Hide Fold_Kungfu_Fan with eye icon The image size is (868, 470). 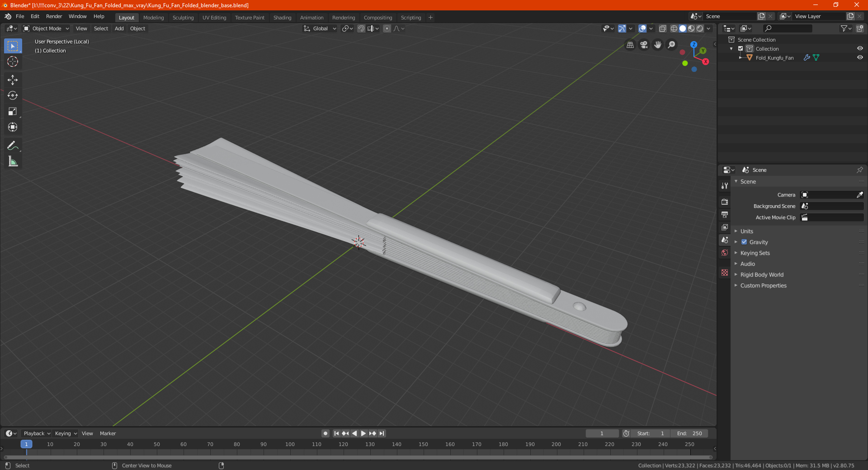[860, 58]
